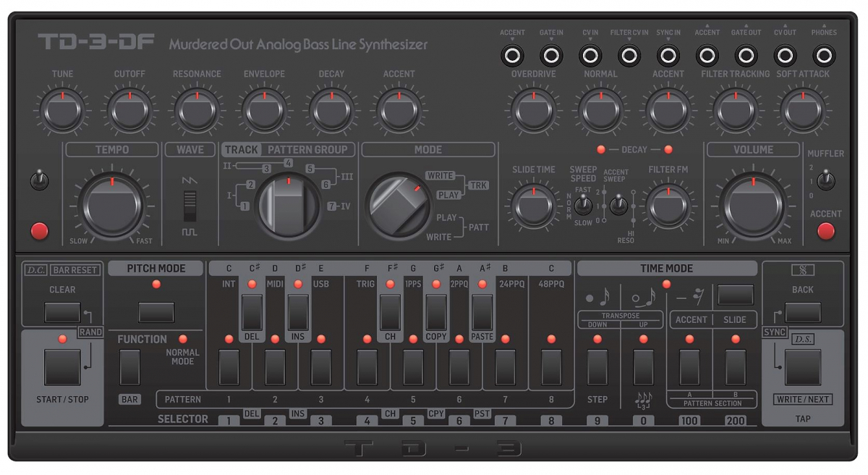This screenshot has height=475, width=868.
Task: Click the large VOLUME knob
Action: [753, 206]
